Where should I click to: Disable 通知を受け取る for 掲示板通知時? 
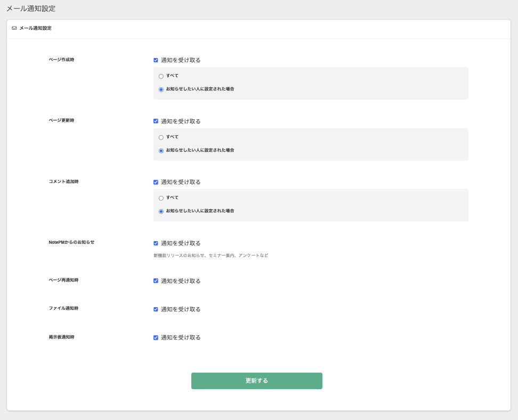(x=156, y=337)
